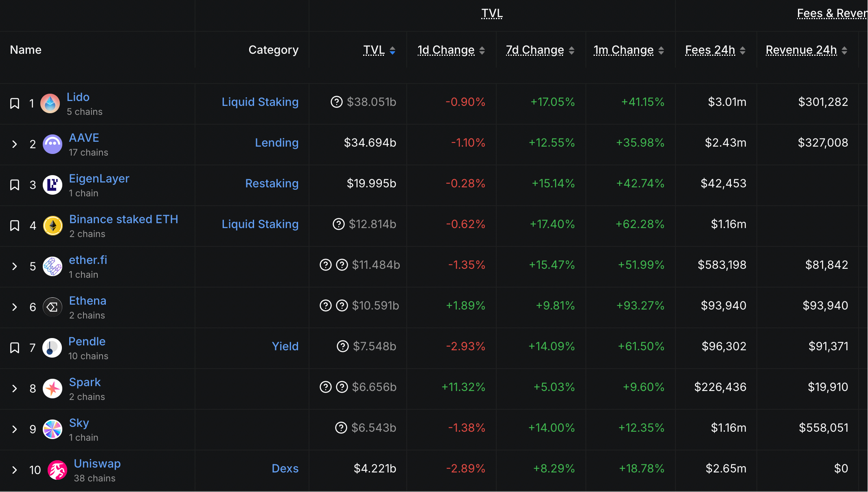This screenshot has width=868, height=492.
Task: Open the Sky protocol link
Action: tap(79, 423)
